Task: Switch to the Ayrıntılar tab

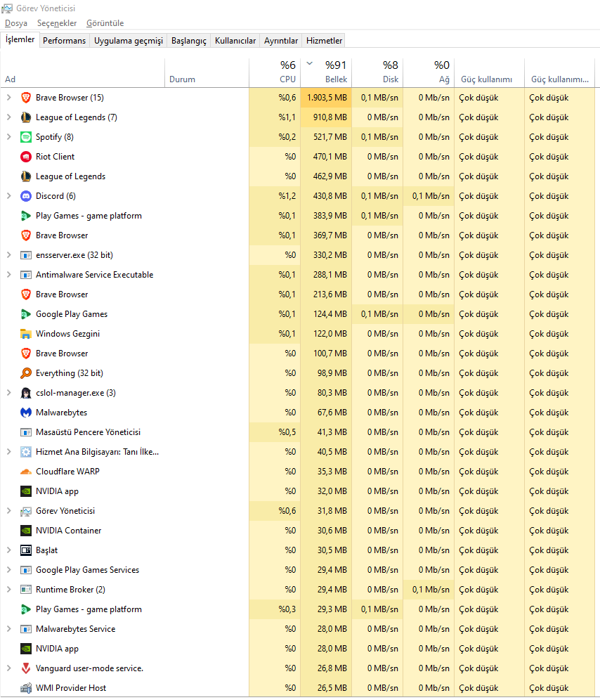Action: point(281,41)
